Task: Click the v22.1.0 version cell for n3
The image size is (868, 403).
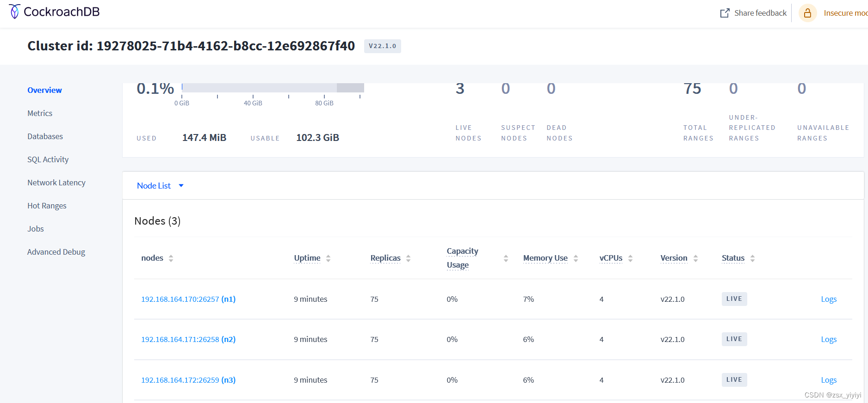Action: [x=672, y=380]
